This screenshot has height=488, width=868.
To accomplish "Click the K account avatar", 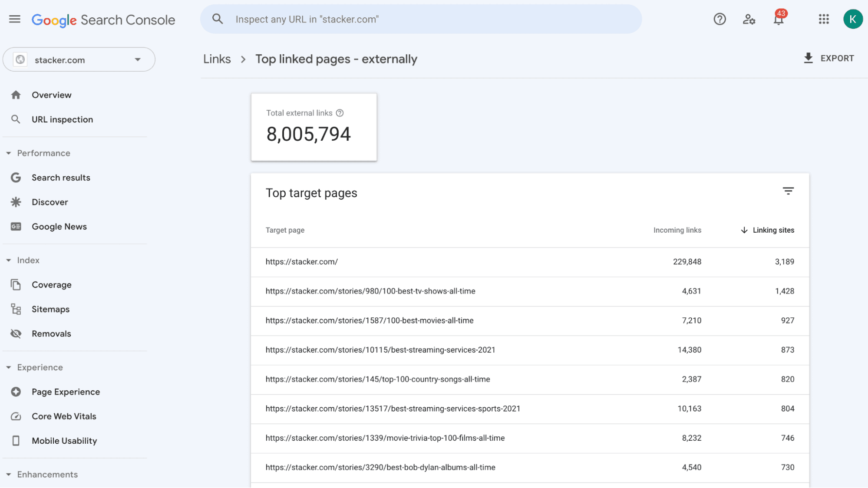I will coord(853,19).
